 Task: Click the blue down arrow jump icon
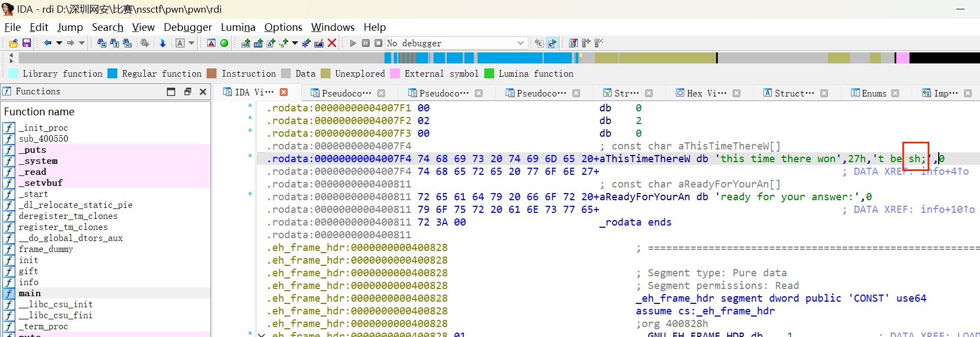(x=163, y=43)
